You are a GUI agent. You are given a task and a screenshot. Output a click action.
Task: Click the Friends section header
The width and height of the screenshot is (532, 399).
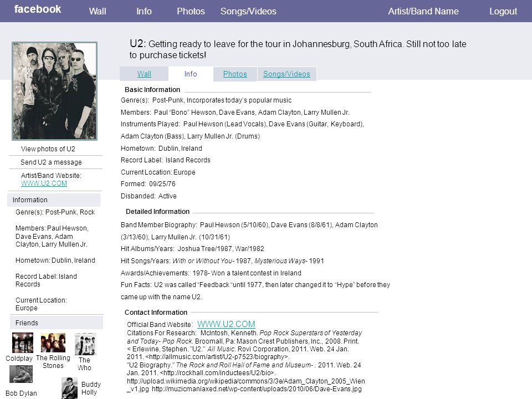(57, 323)
